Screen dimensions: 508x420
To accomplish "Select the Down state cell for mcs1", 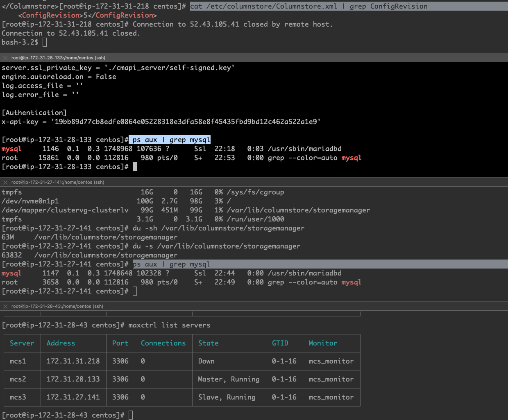I will (x=206, y=361).
